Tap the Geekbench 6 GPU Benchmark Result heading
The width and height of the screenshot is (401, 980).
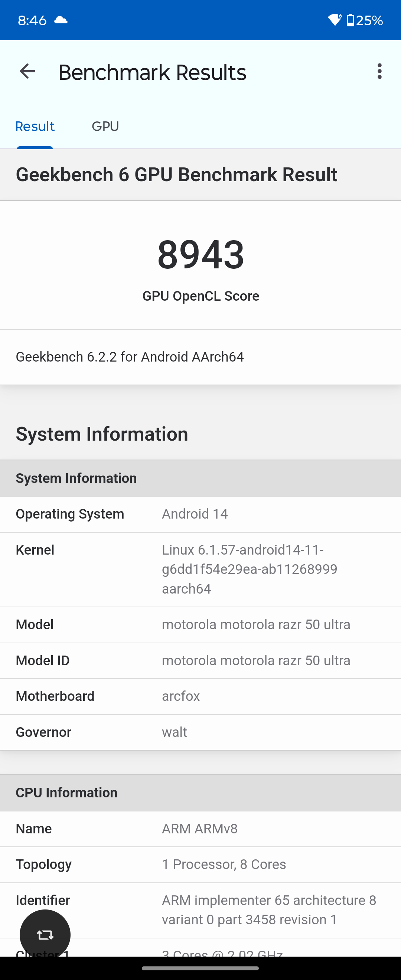(x=176, y=174)
